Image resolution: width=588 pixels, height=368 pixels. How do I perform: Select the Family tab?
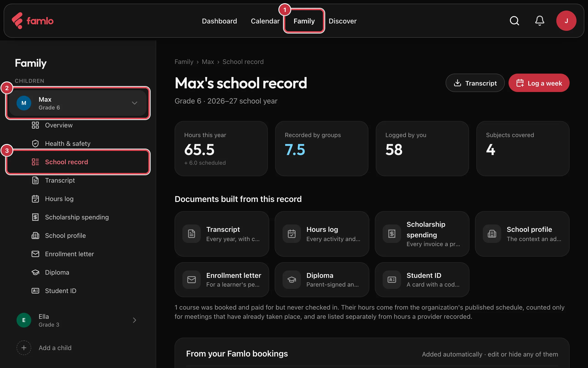[x=304, y=21]
